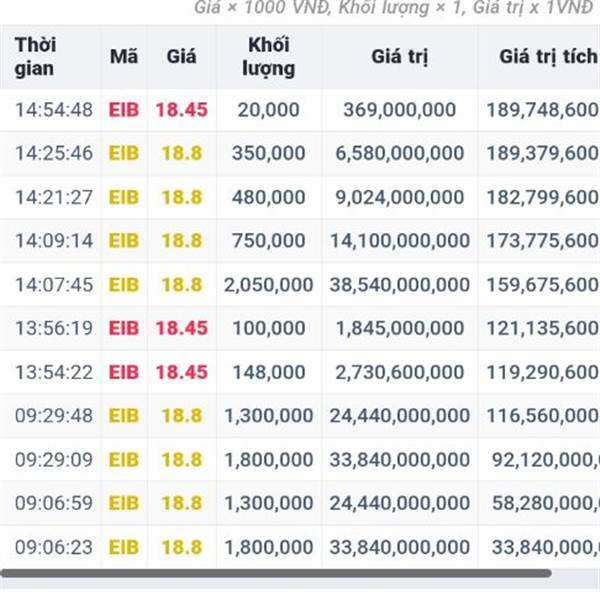Select price 18.45 in 13:54:22 row
This screenshot has width=600, height=600.
click(x=181, y=372)
